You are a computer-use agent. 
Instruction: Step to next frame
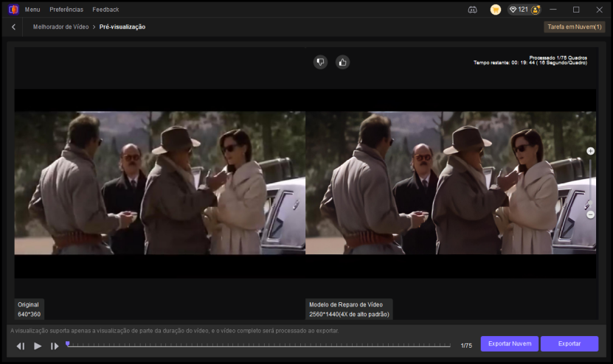(55, 346)
